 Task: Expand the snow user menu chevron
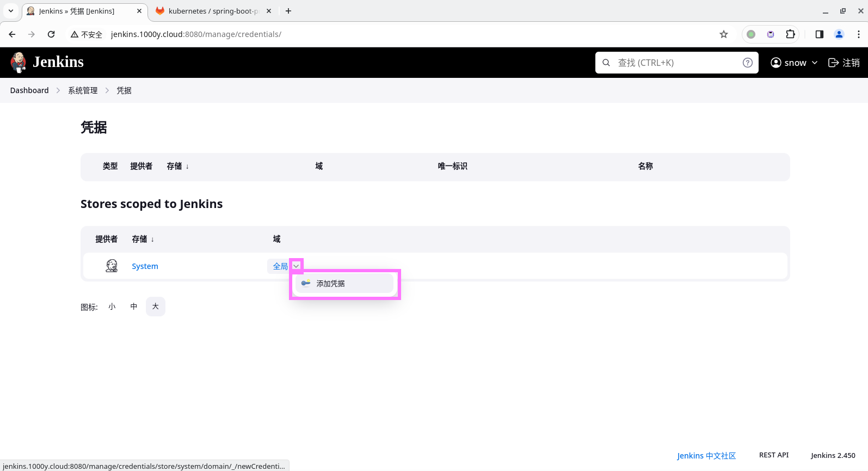(815, 63)
